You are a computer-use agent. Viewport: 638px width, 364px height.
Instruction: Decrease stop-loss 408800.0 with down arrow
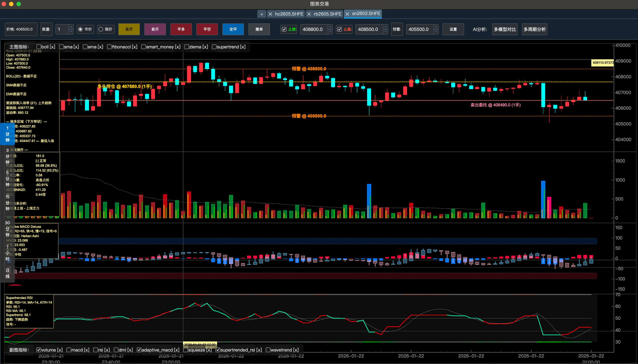coord(330,32)
